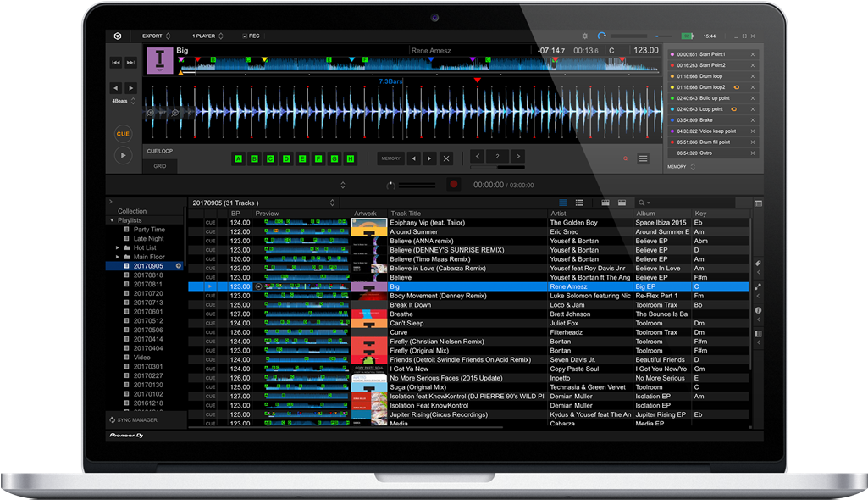The width and height of the screenshot is (868, 500).
Task: Open the 1 PLAYER layout dropdown
Action: coord(207,36)
